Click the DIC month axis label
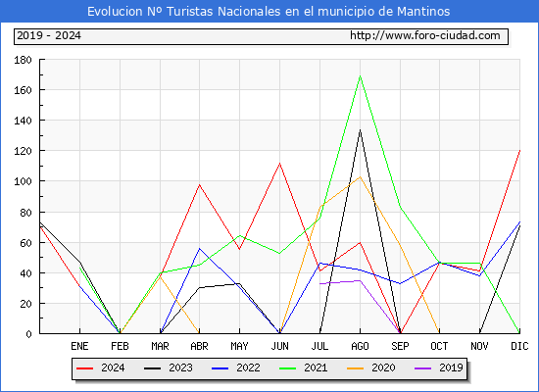The width and height of the screenshot is (539, 392). pos(519,346)
